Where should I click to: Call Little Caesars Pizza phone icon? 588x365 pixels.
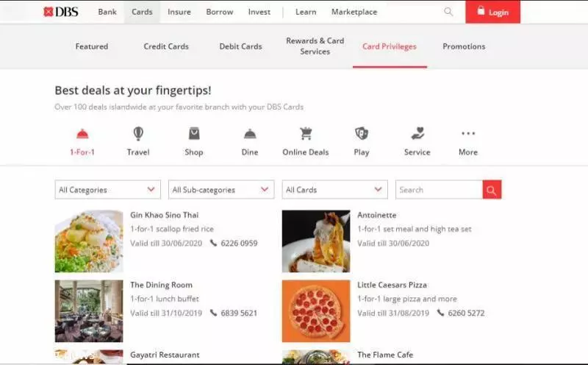coord(440,313)
